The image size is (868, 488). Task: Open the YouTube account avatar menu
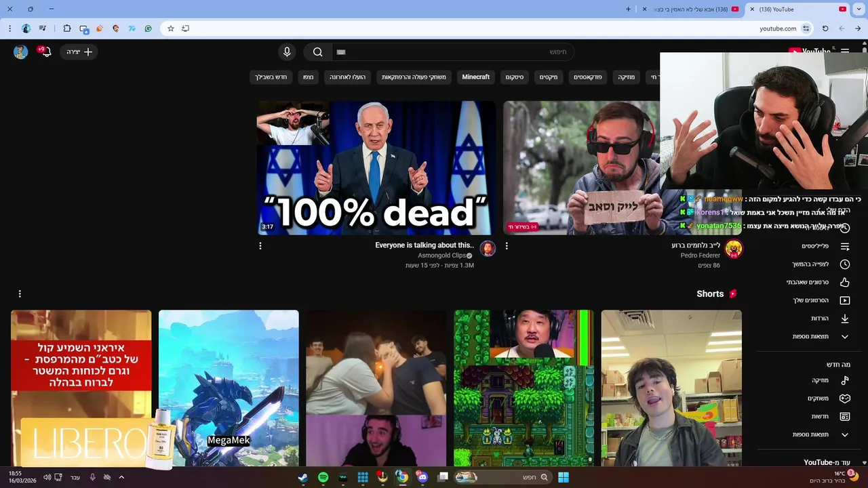point(20,52)
